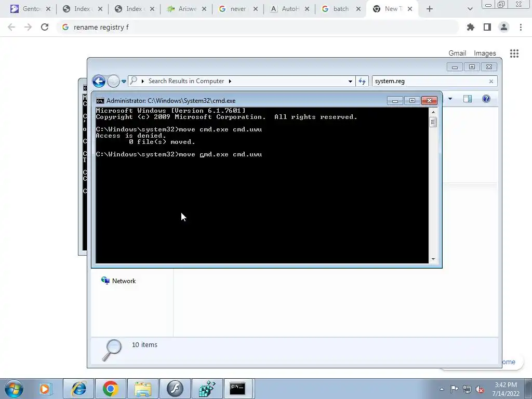Image resolution: width=532 pixels, height=399 pixels.
Task: Toggle Chrome side panel icon
Action: 487,27
